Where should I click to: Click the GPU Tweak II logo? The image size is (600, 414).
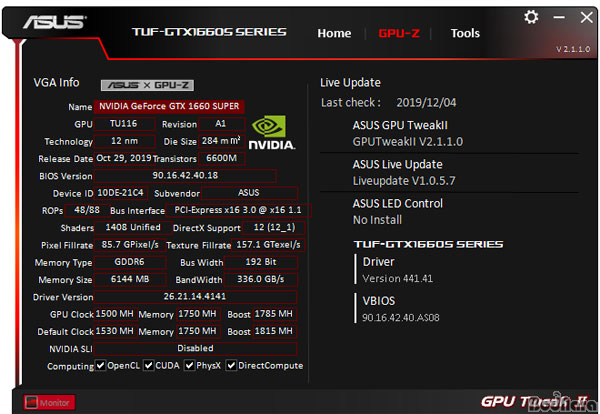pyautogui.click(x=536, y=402)
